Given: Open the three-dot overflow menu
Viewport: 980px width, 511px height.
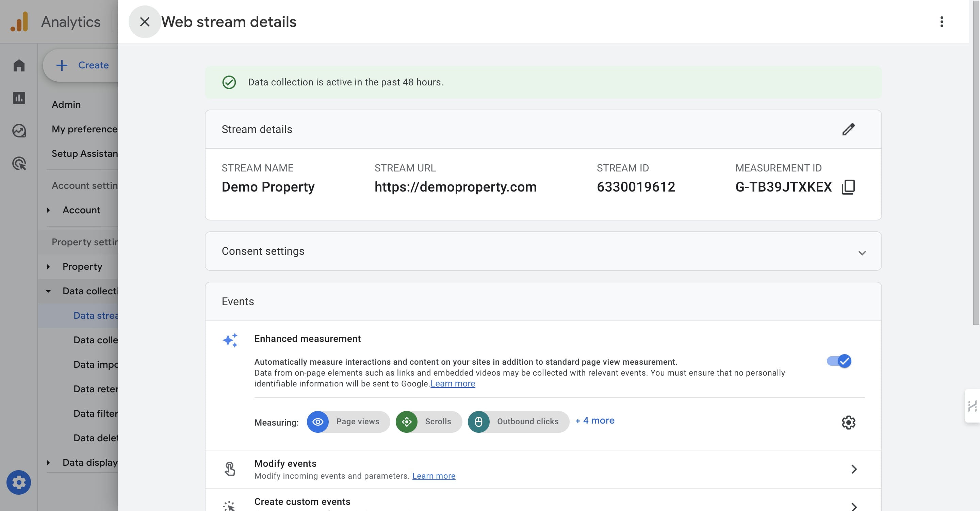Looking at the screenshot, I should click(942, 22).
